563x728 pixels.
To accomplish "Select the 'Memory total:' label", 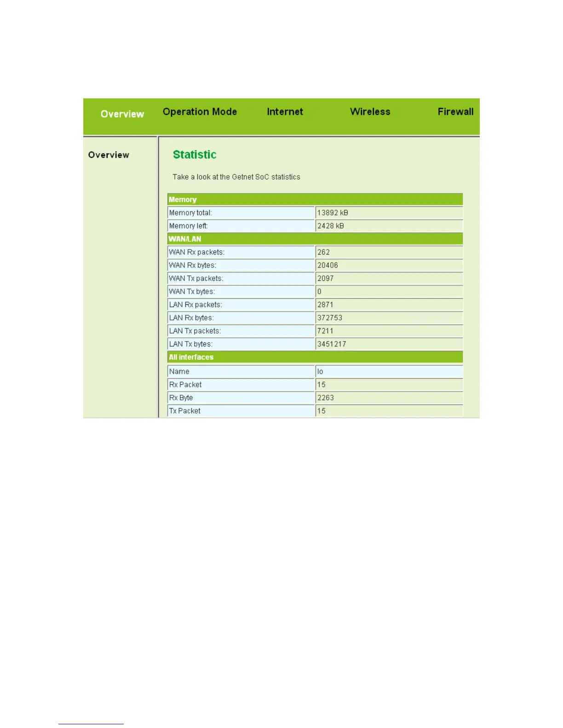I will tap(190, 213).
